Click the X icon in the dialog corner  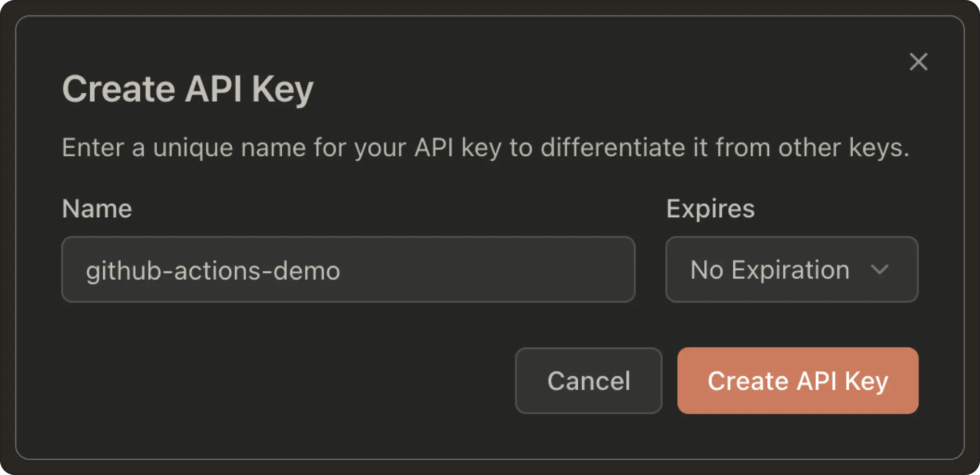click(918, 62)
